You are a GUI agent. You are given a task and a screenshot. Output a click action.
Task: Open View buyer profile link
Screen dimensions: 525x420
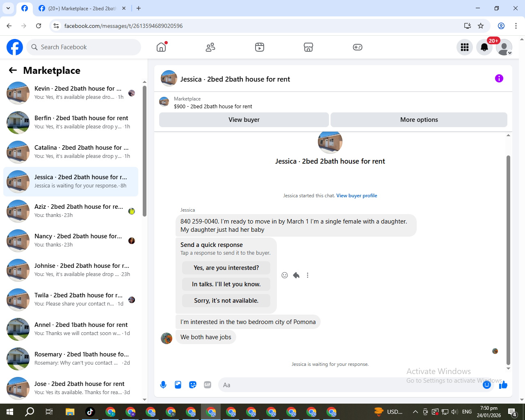[x=356, y=196]
